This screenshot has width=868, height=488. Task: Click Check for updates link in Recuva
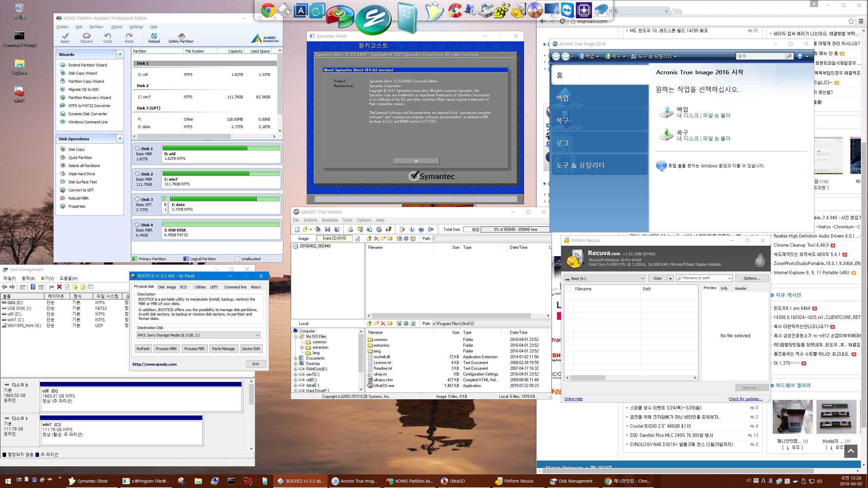(746, 399)
